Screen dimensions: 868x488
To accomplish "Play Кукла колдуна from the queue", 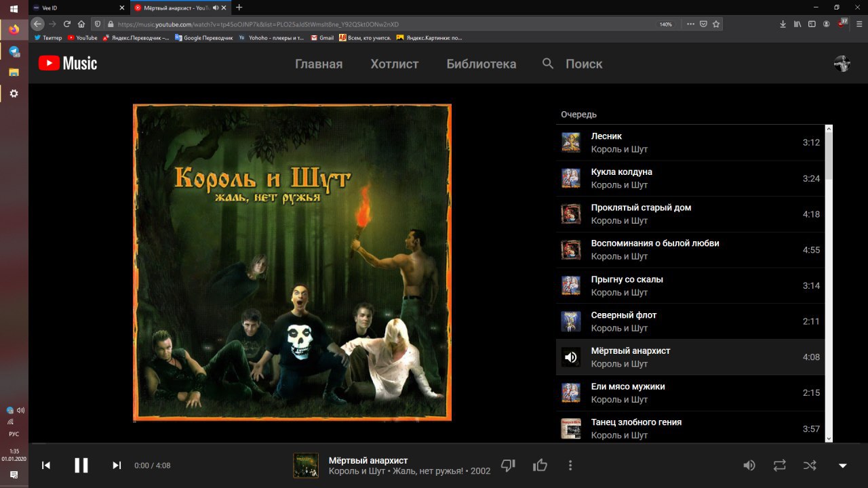I will [x=690, y=178].
